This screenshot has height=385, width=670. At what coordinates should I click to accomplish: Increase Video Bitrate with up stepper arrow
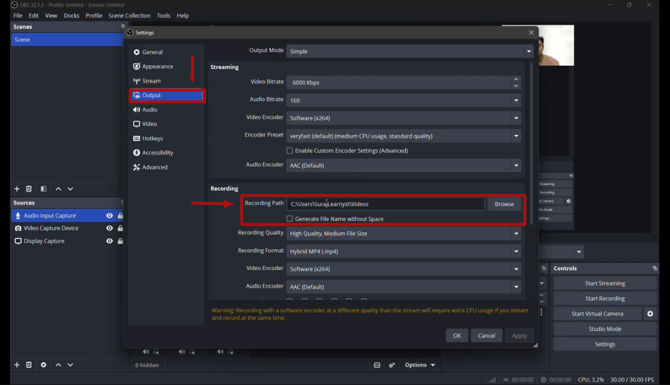click(x=516, y=79)
